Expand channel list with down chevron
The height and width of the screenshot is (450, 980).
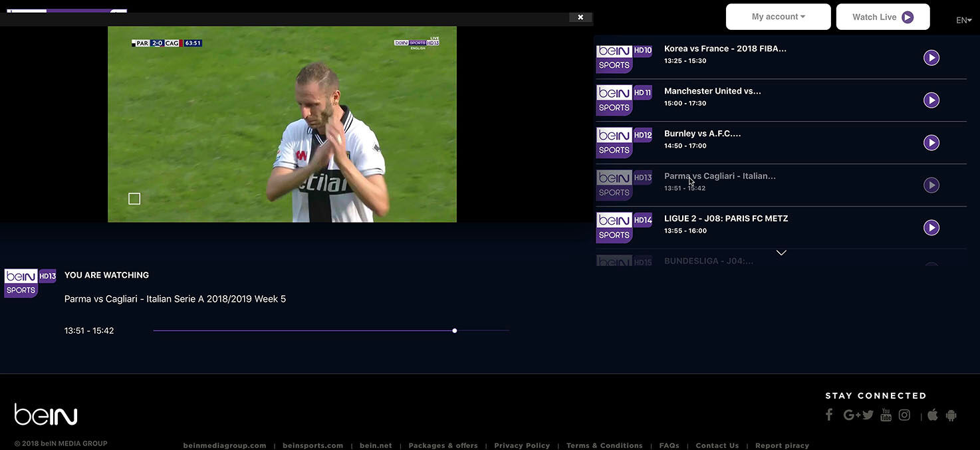click(x=781, y=253)
